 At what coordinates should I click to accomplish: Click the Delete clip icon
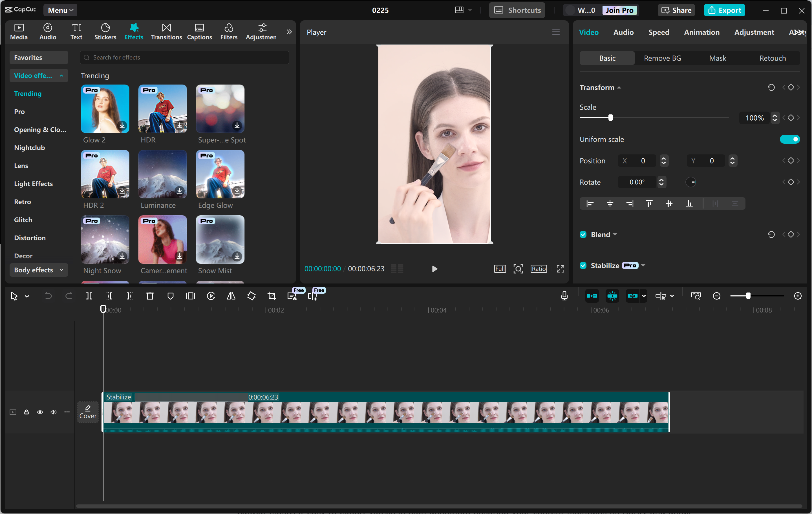[x=150, y=296]
